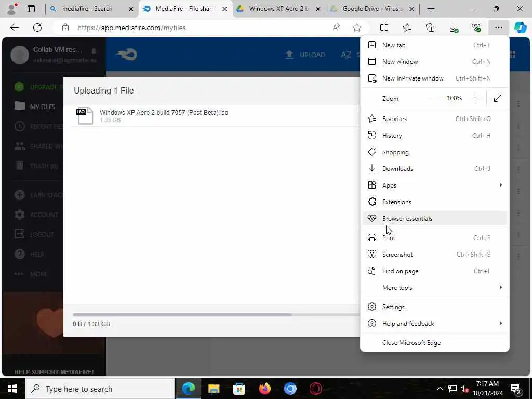Open Favorites list toolbar icon
This screenshot has width=532, height=399.
(x=407, y=28)
